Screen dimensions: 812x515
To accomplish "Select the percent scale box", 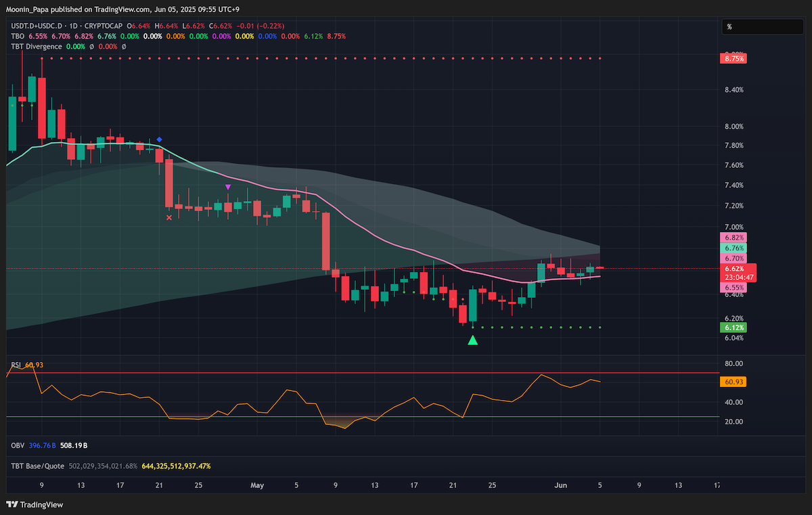I will tap(763, 27).
